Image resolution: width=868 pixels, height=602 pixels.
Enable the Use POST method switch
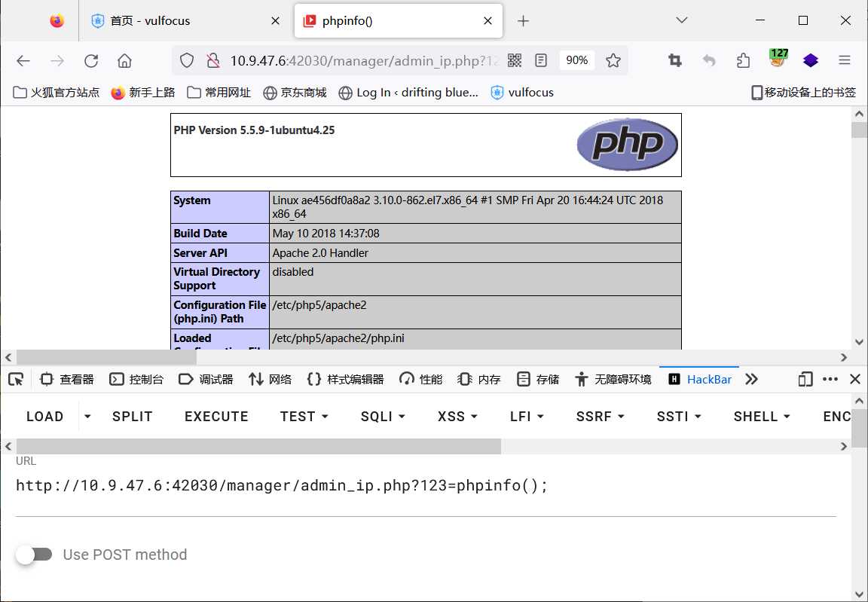(34, 555)
